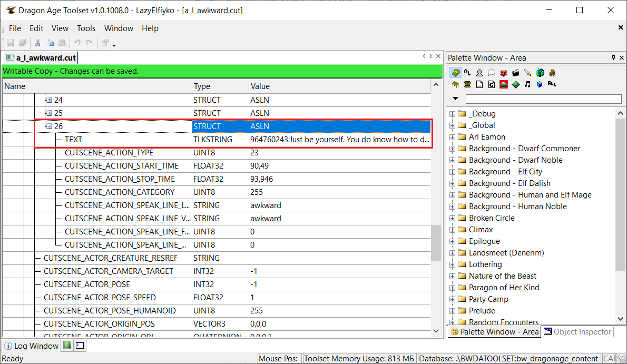Click the Name column header

click(97, 86)
